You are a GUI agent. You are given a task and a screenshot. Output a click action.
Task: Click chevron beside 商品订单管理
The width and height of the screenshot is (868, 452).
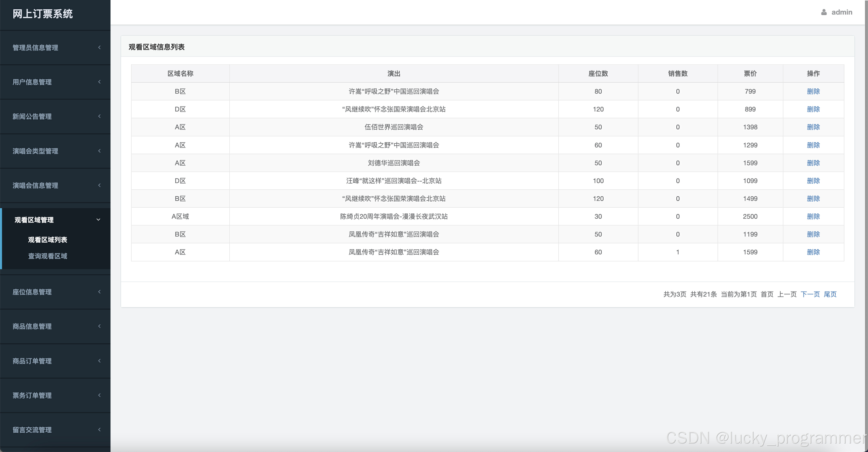(99, 361)
